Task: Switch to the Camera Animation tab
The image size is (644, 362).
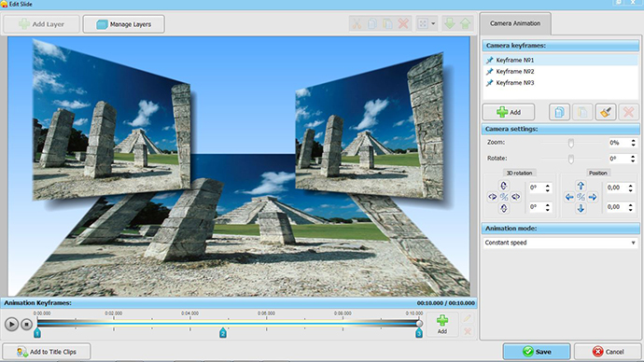Action: click(515, 23)
